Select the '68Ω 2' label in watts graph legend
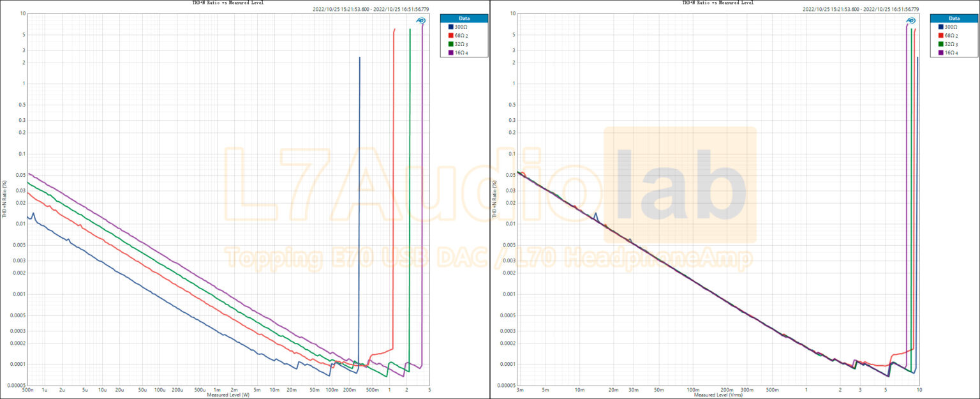This screenshot has width=980, height=399. [x=461, y=36]
